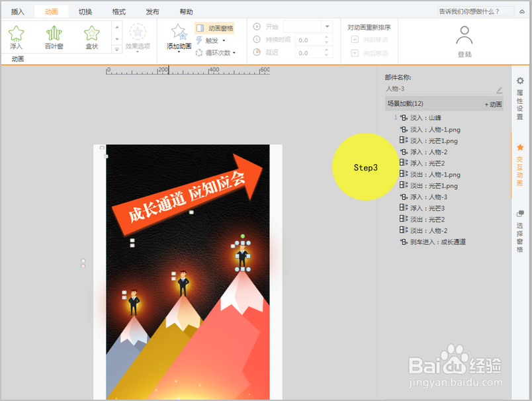This screenshot has width=532, height=401.
Task: Toggle the 动画窗格 animation pane
Action: pos(215,28)
